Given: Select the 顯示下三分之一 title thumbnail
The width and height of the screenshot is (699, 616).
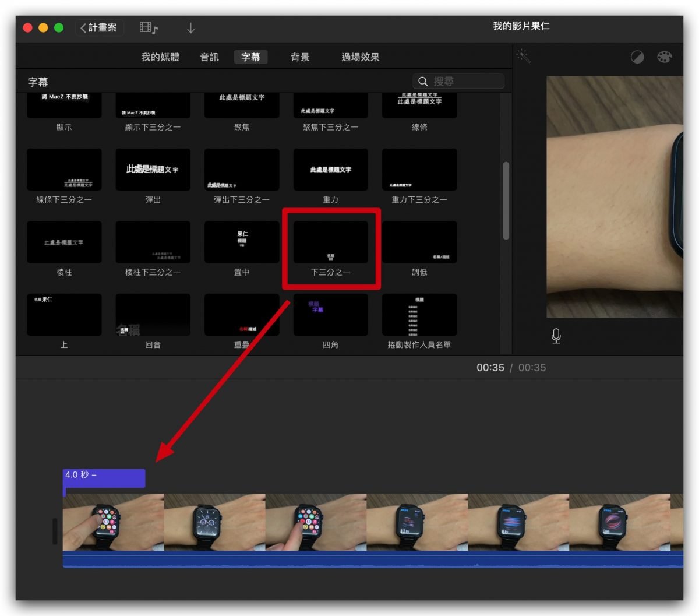Looking at the screenshot, I should (153, 105).
